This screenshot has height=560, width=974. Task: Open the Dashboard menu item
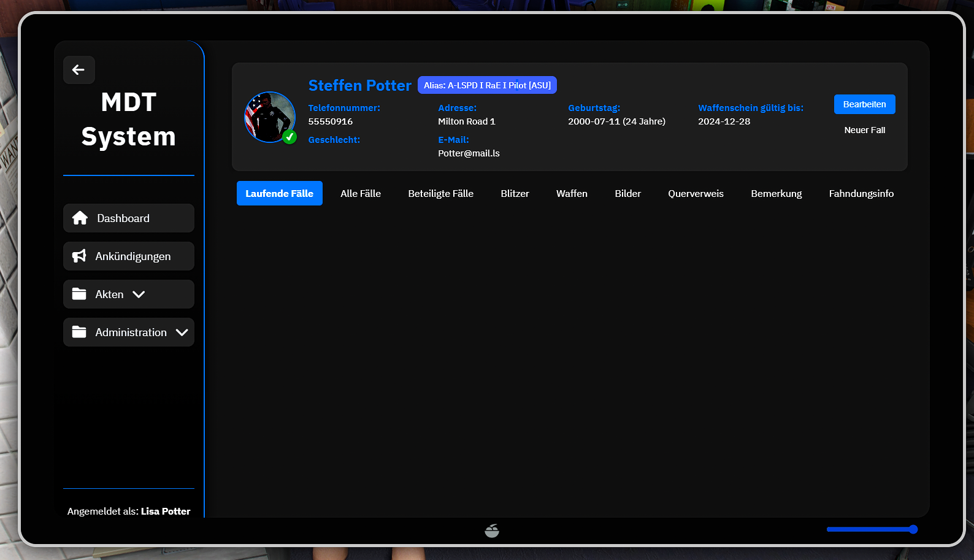point(129,218)
